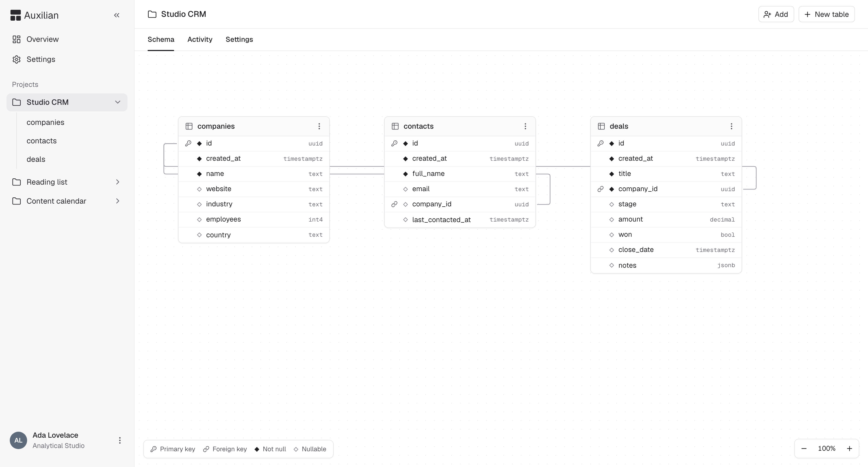Screen dimensions: 868x467
Task: Click the foreign key icon on deals company_id
Action: [601, 189]
